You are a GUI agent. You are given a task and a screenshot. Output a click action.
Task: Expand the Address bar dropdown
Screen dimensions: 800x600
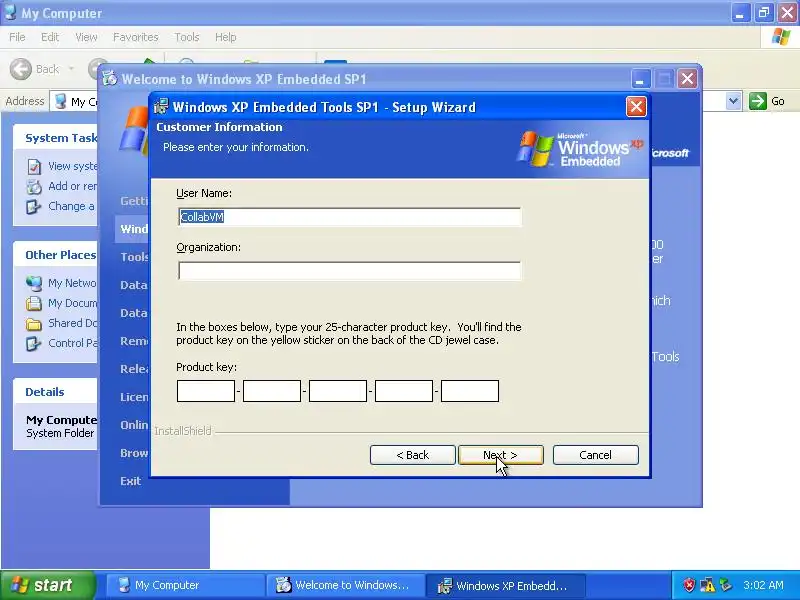coord(733,101)
